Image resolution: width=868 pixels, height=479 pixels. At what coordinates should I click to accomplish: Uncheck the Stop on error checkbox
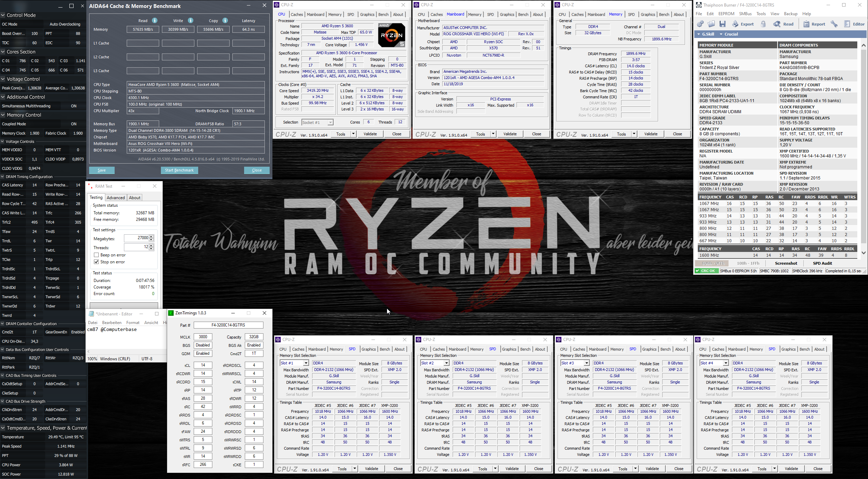coord(96,262)
